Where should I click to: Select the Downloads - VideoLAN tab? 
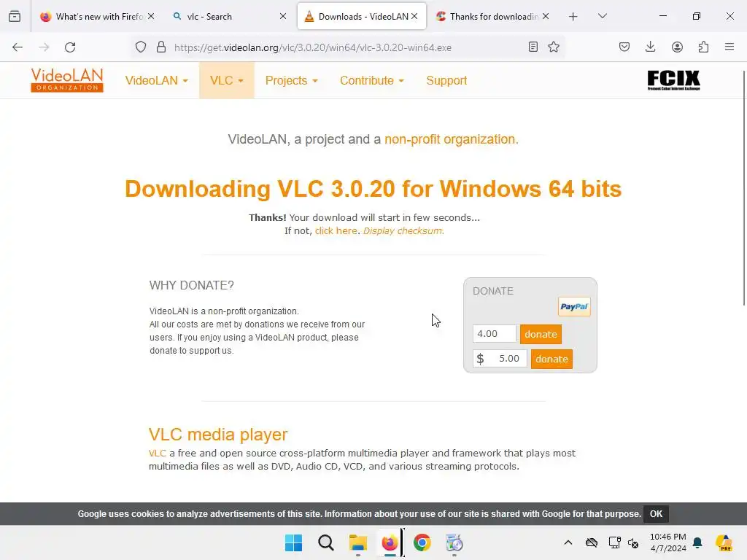pyautogui.click(x=362, y=17)
